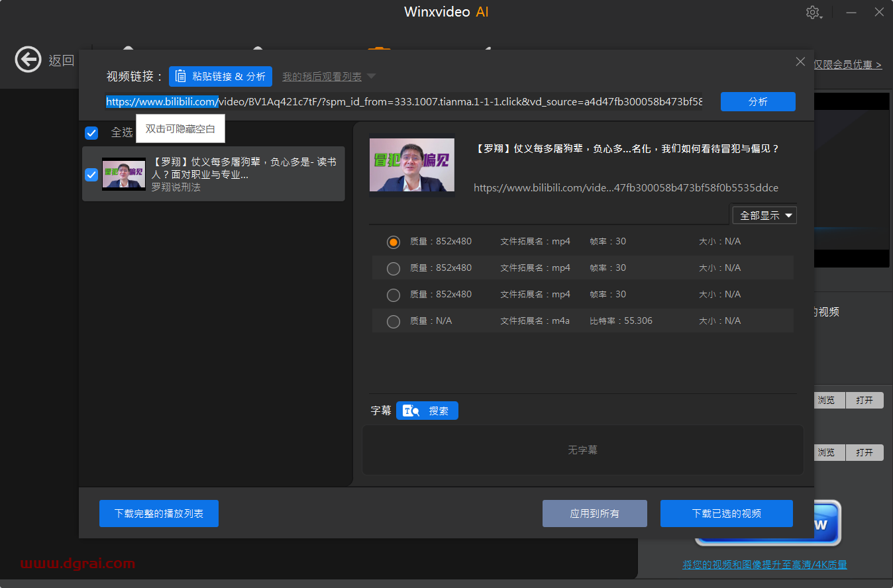Click the lower 浏览 button in background window

(x=828, y=452)
